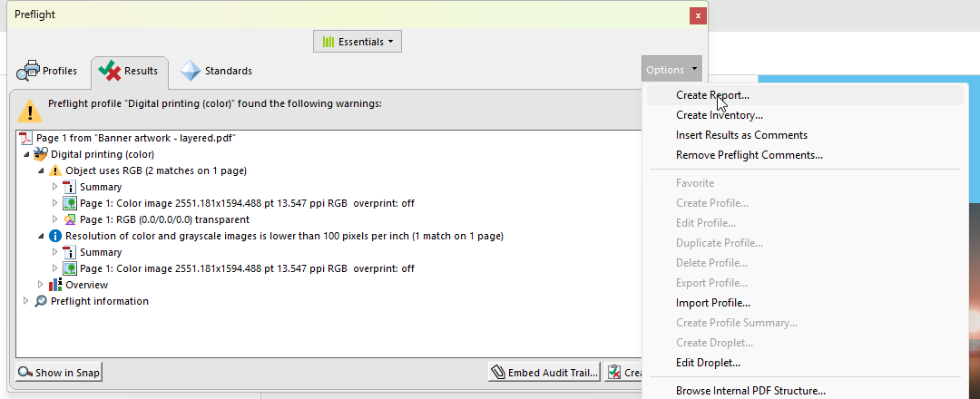Image resolution: width=980 pixels, height=399 pixels.
Task: Click the Options dropdown button
Action: [671, 70]
